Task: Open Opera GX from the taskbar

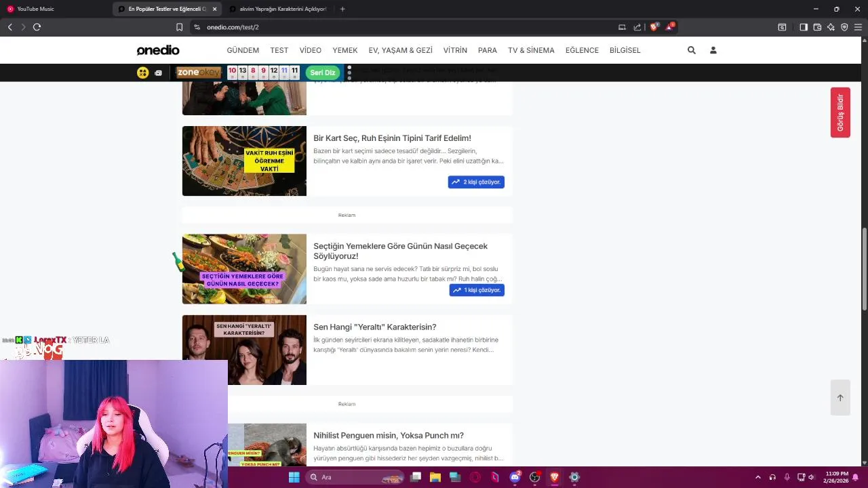Action: tap(475, 477)
